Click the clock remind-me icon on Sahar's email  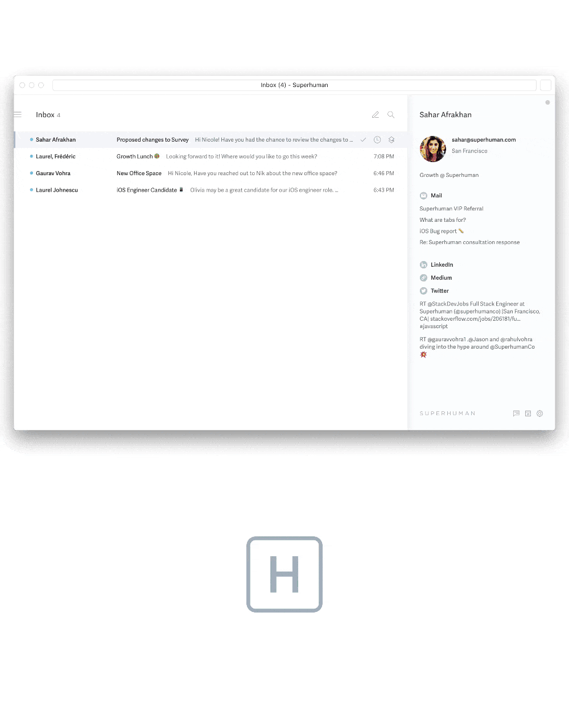(x=377, y=140)
